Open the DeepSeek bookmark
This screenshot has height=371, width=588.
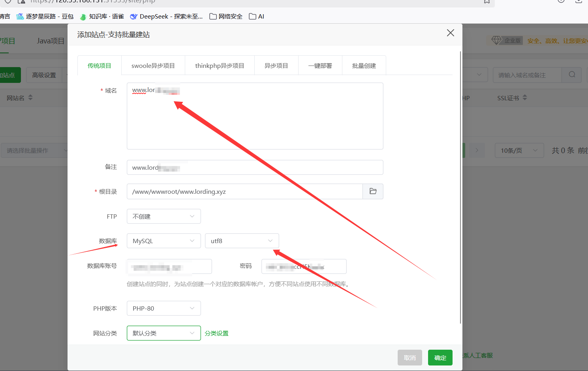(x=166, y=16)
